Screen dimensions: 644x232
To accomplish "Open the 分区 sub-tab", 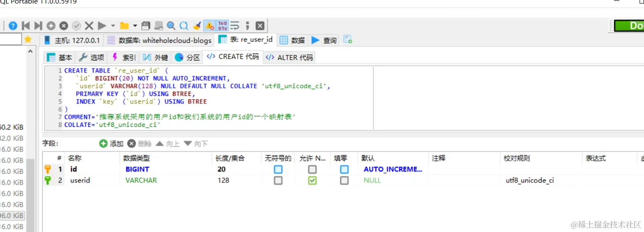I will 187,57.
